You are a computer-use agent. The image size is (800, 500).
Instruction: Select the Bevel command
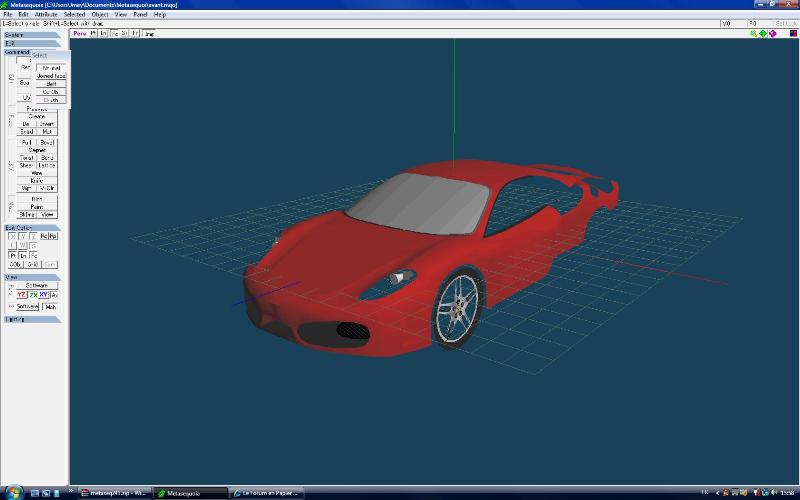click(x=47, y=142)
